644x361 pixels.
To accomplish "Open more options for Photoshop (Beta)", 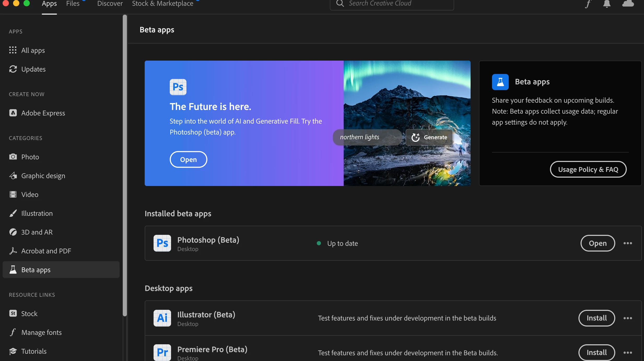I will [628, 243].
